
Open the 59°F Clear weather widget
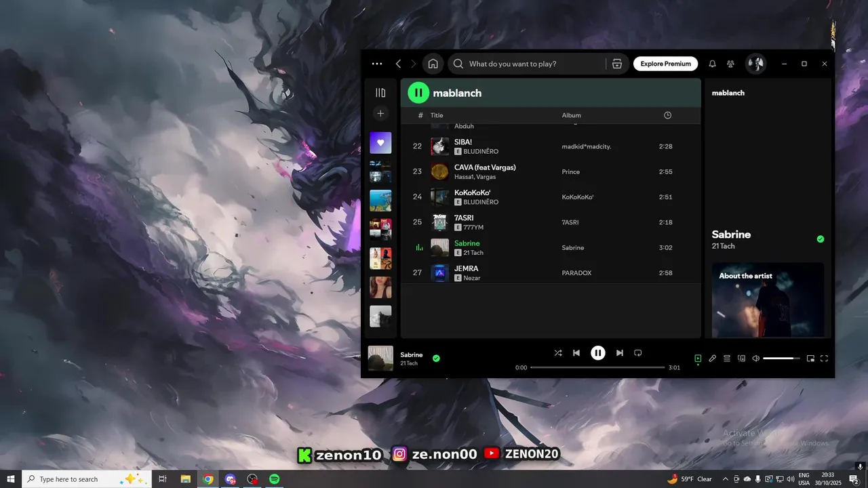tap(690, 479)
